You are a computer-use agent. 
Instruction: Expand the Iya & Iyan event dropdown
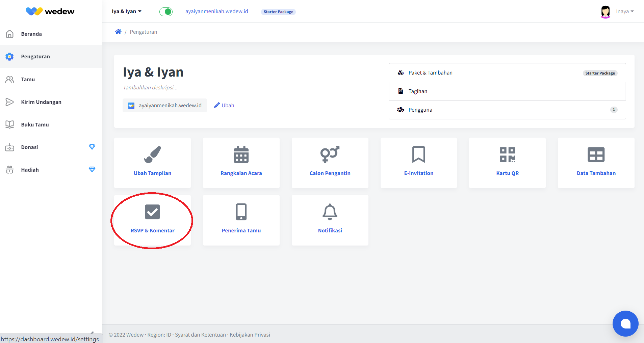point(127,11)
